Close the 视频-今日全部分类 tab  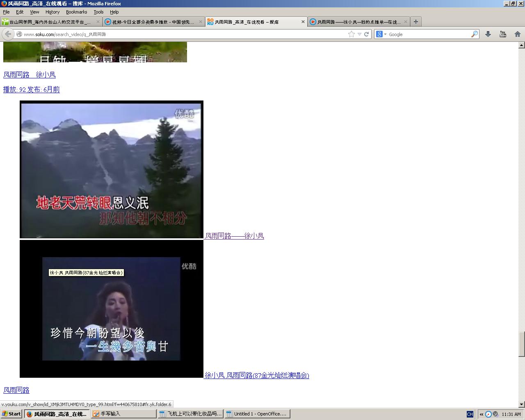click(x=201, y=22)
